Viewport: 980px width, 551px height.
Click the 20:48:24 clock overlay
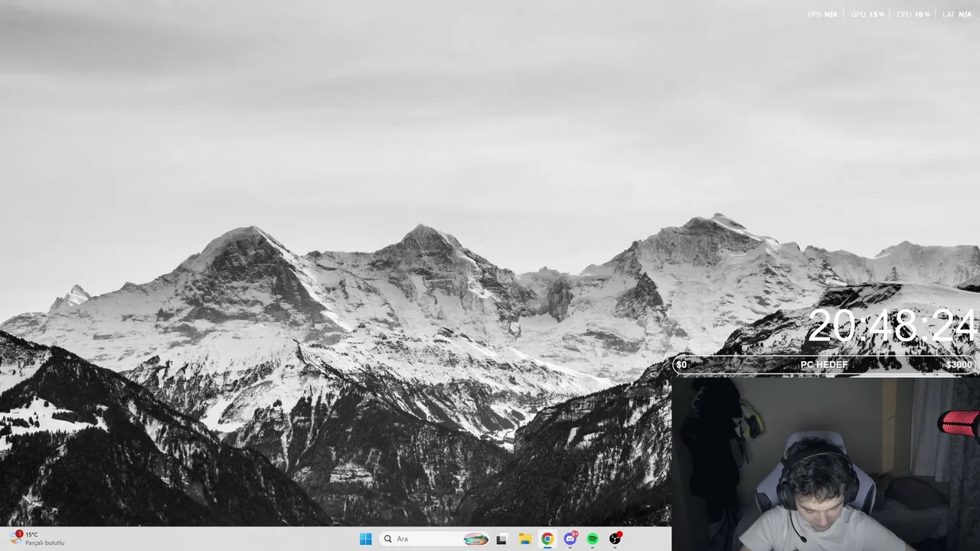pos(892,327)
